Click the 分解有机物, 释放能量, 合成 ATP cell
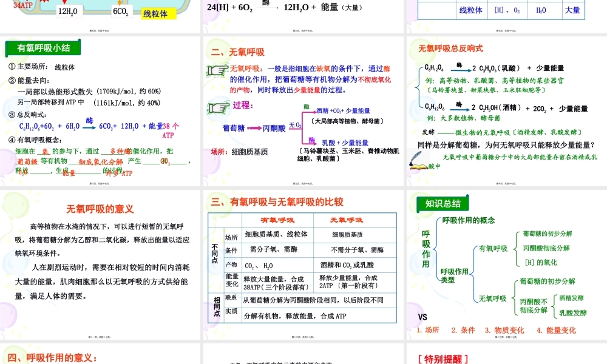 pyautogui.click(x=295, y=316)
